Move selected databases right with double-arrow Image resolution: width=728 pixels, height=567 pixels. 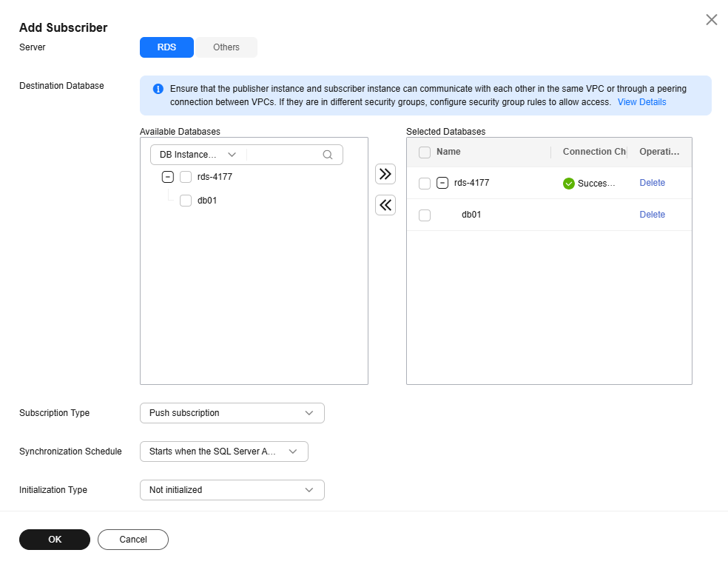pos(385,174)
